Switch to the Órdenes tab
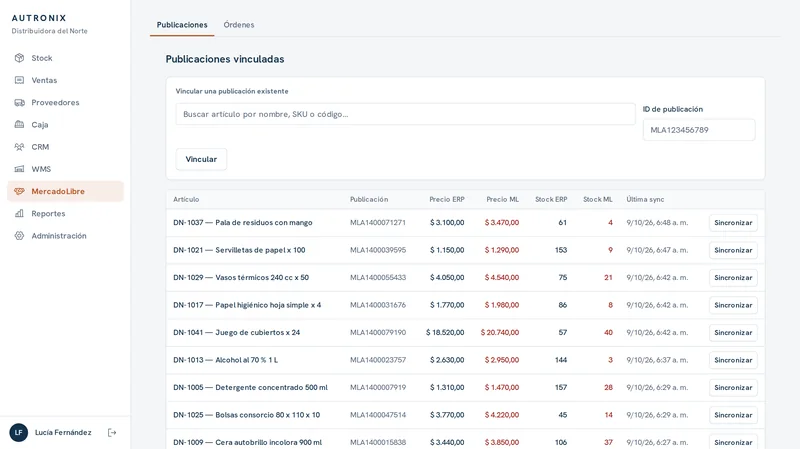Viewport: 800px width, 449px height. pyautogui.click(x=239, y=24)
